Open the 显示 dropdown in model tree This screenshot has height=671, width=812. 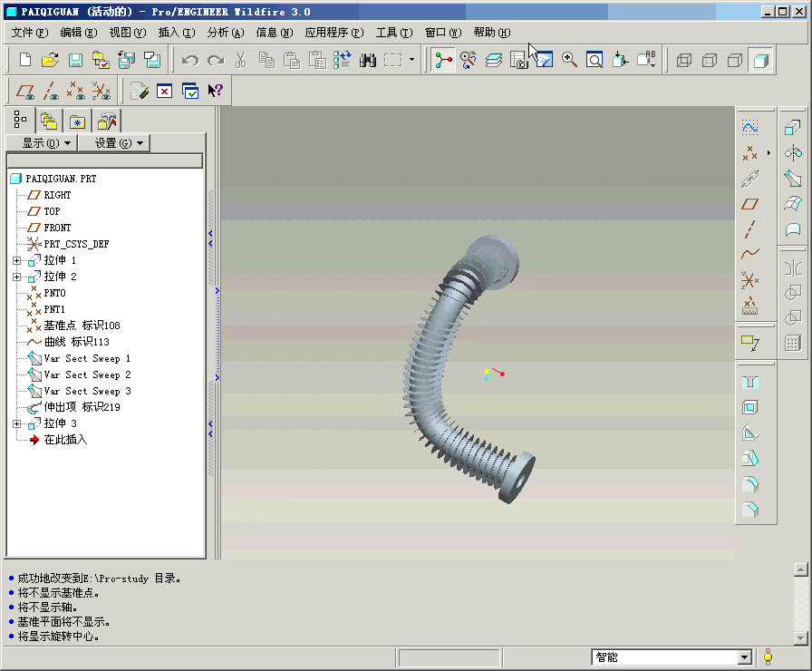tap(42, 143)
